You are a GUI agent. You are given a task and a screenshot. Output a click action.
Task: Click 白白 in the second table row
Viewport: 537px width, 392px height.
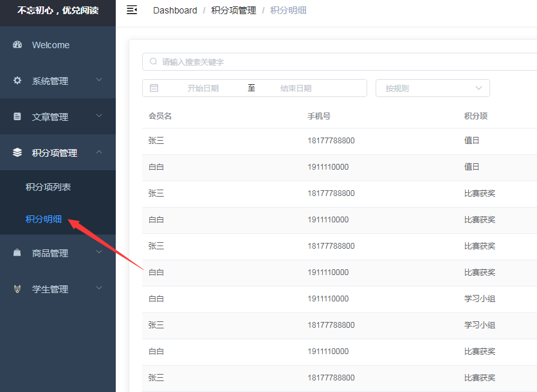156,167
